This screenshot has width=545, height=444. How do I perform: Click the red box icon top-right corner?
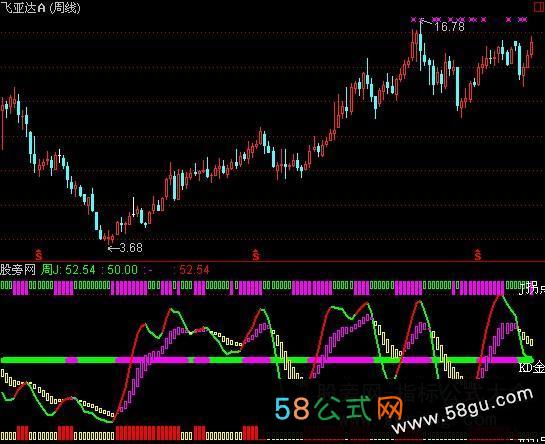pyautogui.click(x=539, y=7)
